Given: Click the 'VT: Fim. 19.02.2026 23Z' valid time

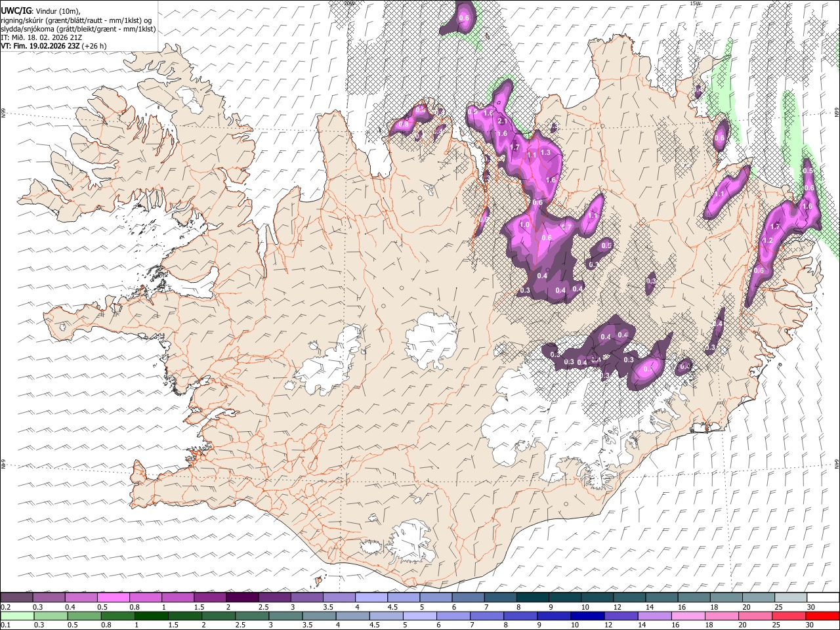Looking at the screenshot, I should (40, 46).
